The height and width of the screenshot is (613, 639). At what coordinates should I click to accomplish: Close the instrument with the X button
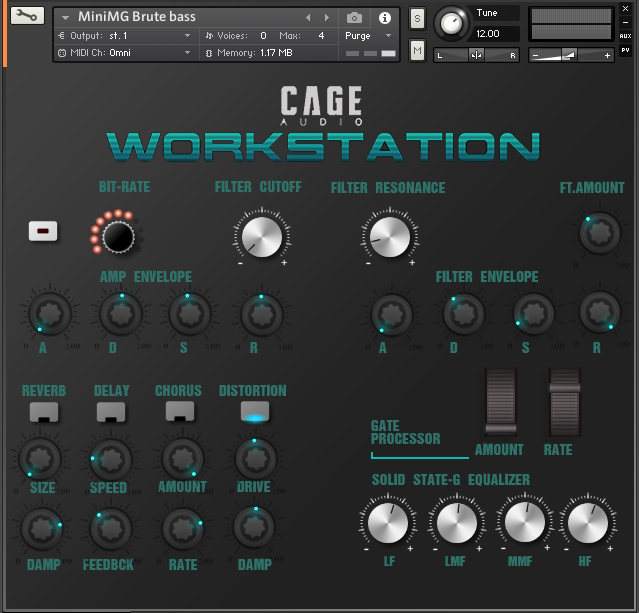(x=625, y=8)
